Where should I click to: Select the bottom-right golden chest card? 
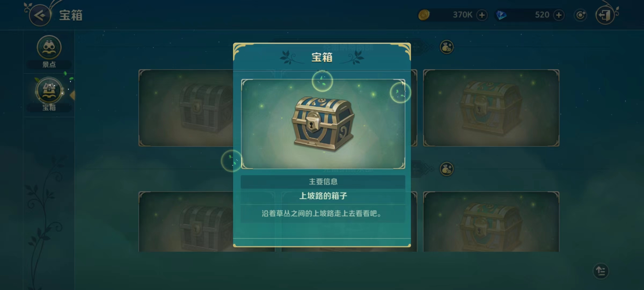pyautogui.click(x=491, y=222)
